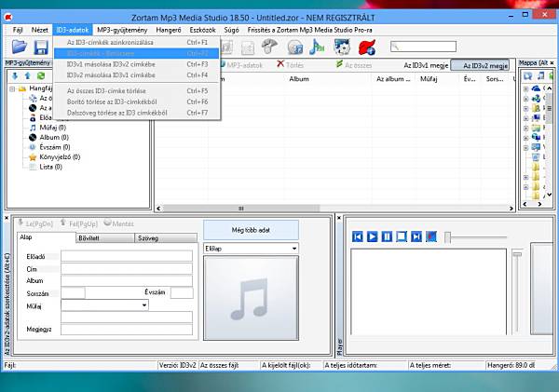This screenshot has width=559, height=392.
Task: Open the Eszközök menu
Action: [x=202, y=30]
